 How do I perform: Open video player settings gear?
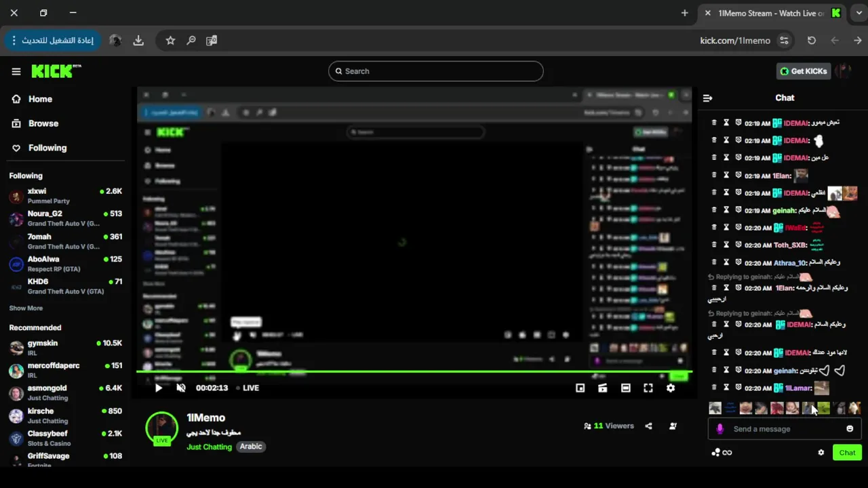(x=671, y=388)
